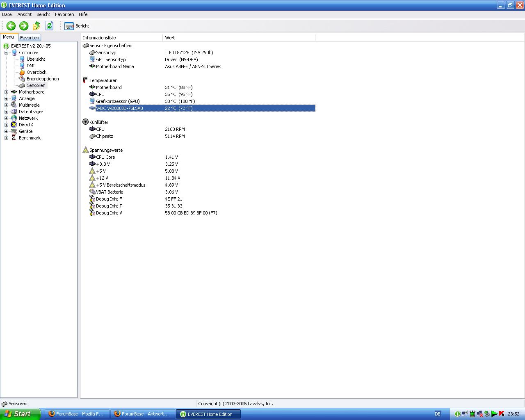Click the Geräte tree icon
Screen dimensions: 525x420
point(14,131)
